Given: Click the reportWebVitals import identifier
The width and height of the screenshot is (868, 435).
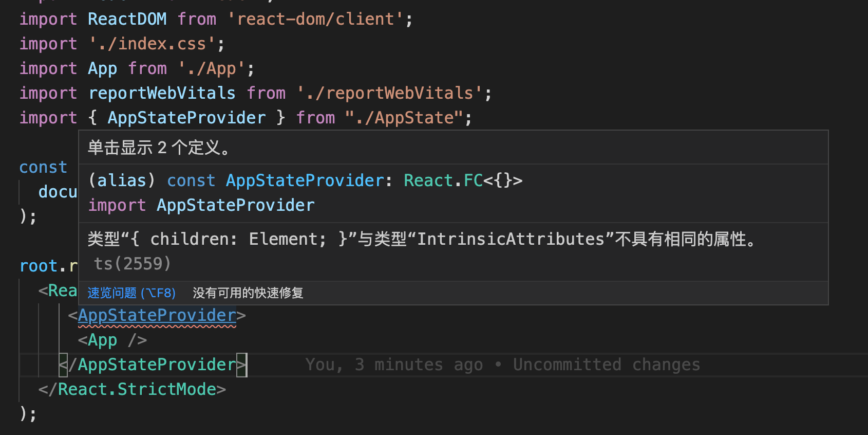Looking at the screenshot, I should tap(162, 93).
